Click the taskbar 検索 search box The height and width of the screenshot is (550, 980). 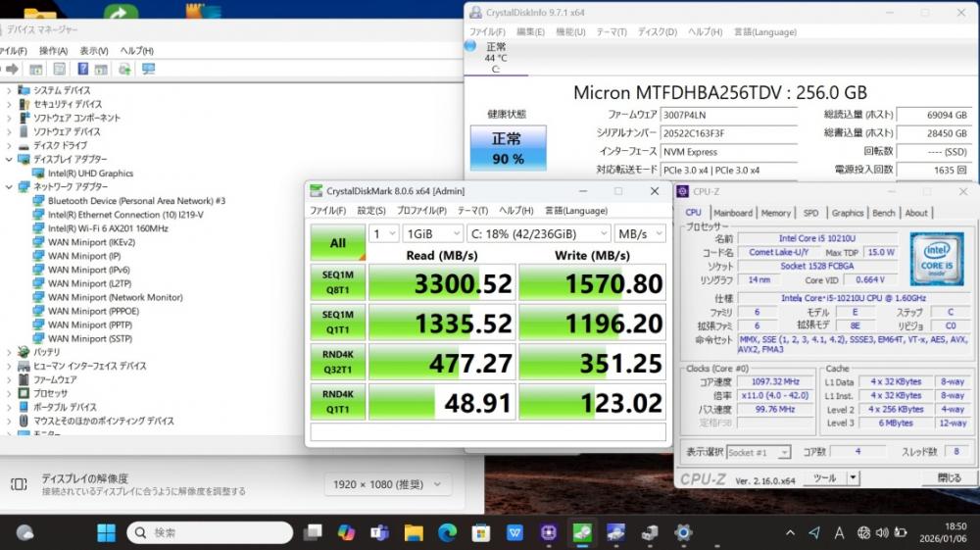pyautogui.click(x=210, y=532)
